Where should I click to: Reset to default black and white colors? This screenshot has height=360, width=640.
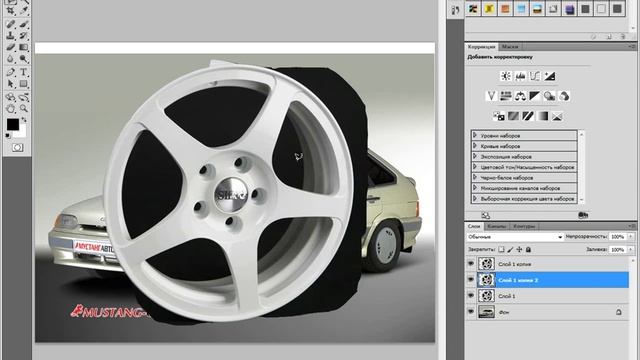[8, 136]
